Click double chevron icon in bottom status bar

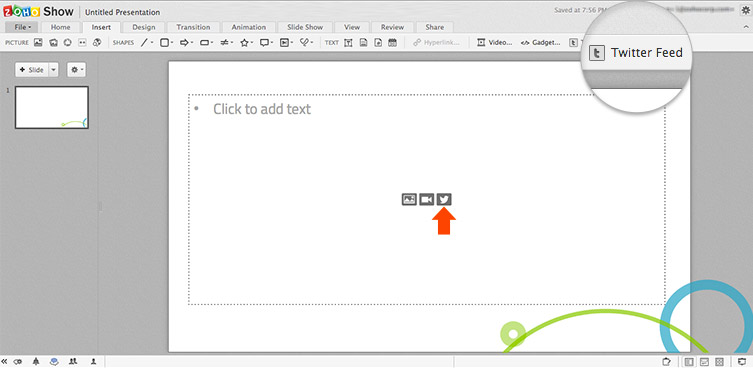5,361
